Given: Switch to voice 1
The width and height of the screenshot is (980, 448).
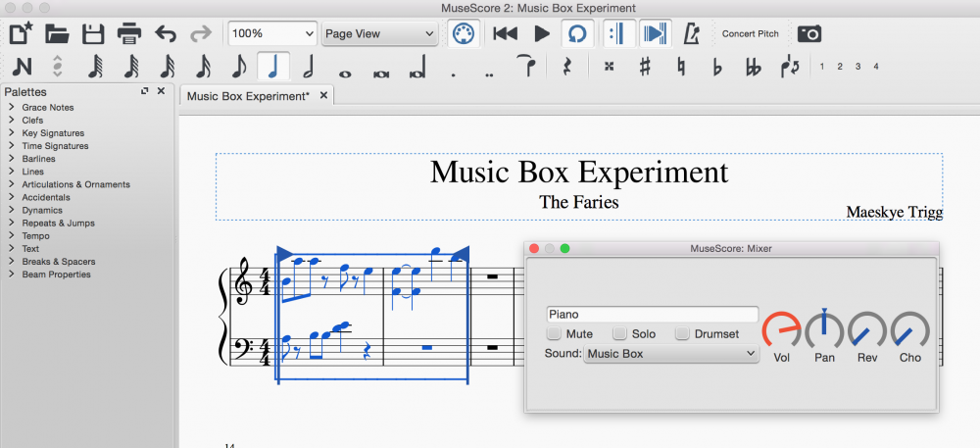Looking at the screenshot, I should tap(822, 67).
